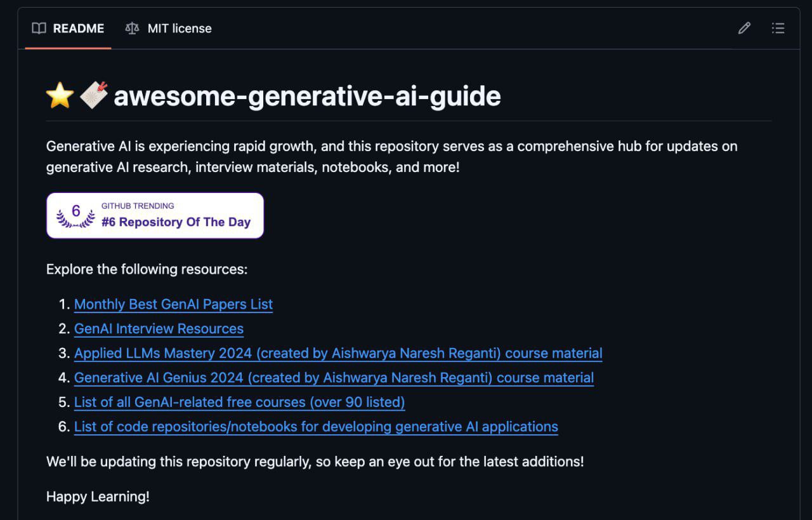Open the #6 Repository Of The Day badge
Viewport: 812px width, 520px height.
(176, 222)
